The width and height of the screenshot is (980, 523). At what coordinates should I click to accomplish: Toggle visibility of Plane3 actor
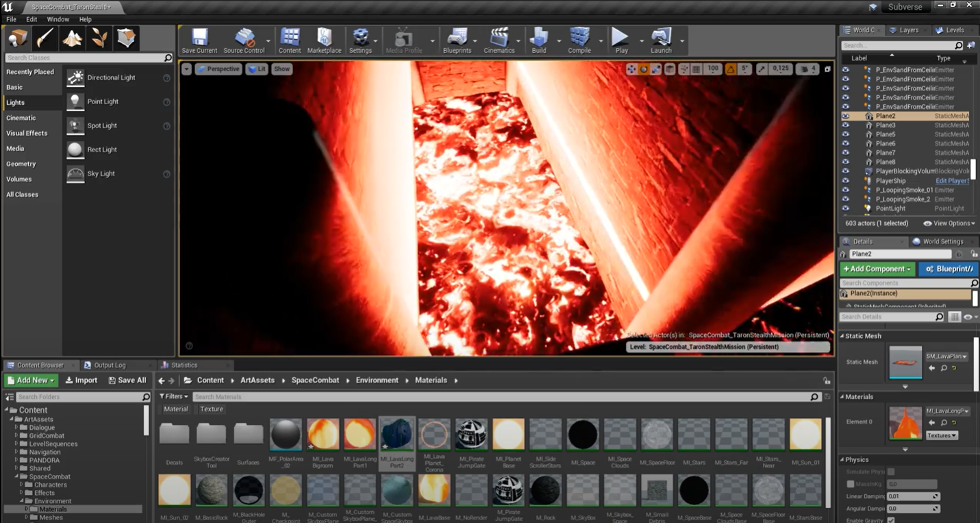(x=846, y=125)
